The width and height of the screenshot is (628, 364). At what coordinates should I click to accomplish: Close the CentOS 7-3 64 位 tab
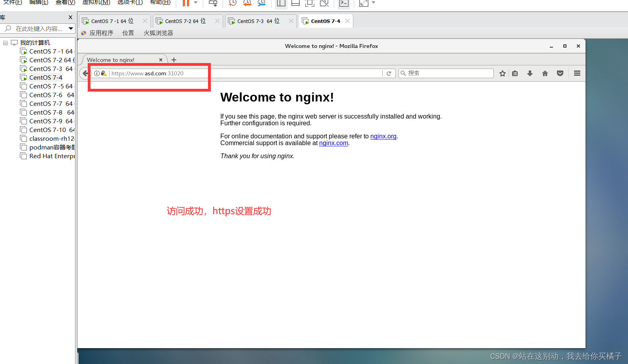click(x=291, y=21)
